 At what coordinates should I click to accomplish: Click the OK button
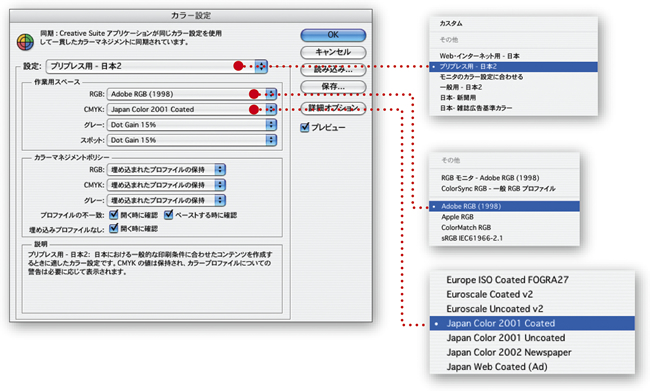333,35
